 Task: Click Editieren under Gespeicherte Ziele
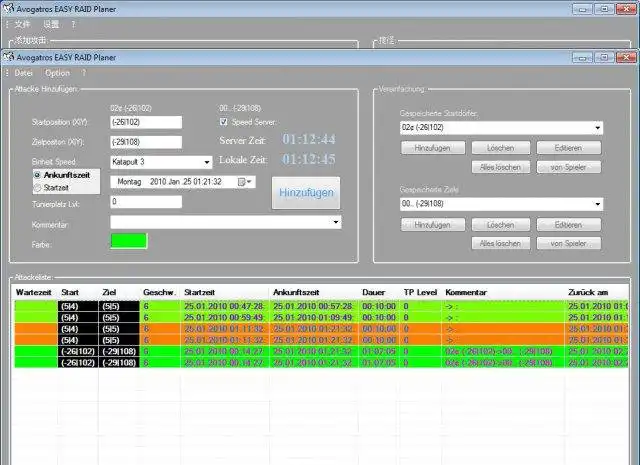click(569, 225)
